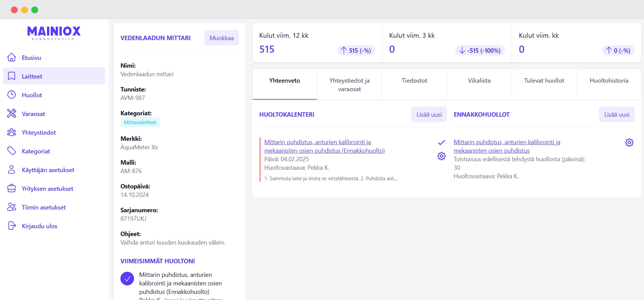Click gear icon on the Huoltokalenteri entry
Image resolution: width=644 pixels, height=300 pixels.
442,156
